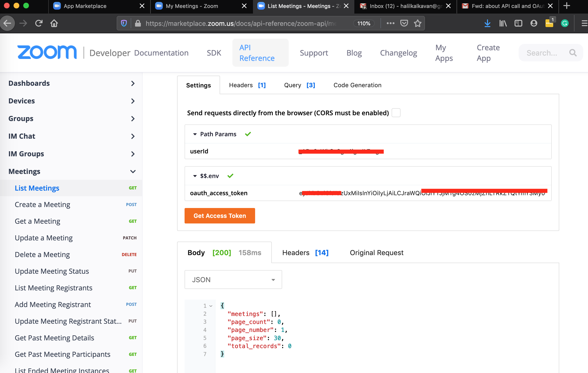Image resolution: width=588 pixels, height=373 pixels.
Task: Reload the current page
Action: pos(39,23)
